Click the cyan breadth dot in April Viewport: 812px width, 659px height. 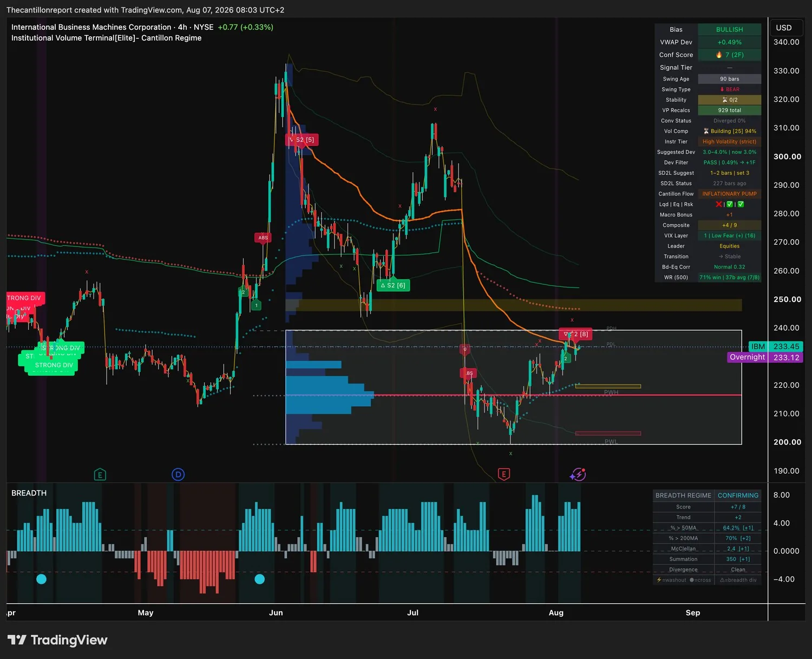[x=41, y=579]
